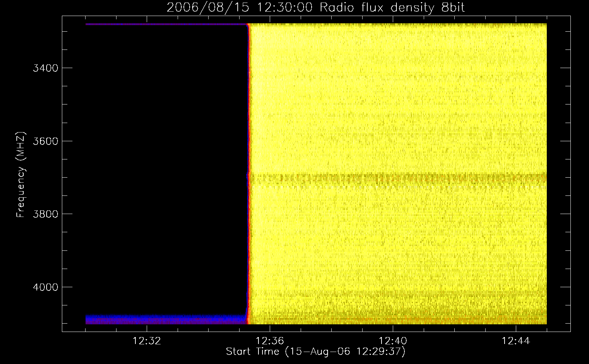Image resolution: width=589 pixels, height=364 pixels.
Task: Click the red-blue vertical onset edge near 12:35
Action: (249, 174)
